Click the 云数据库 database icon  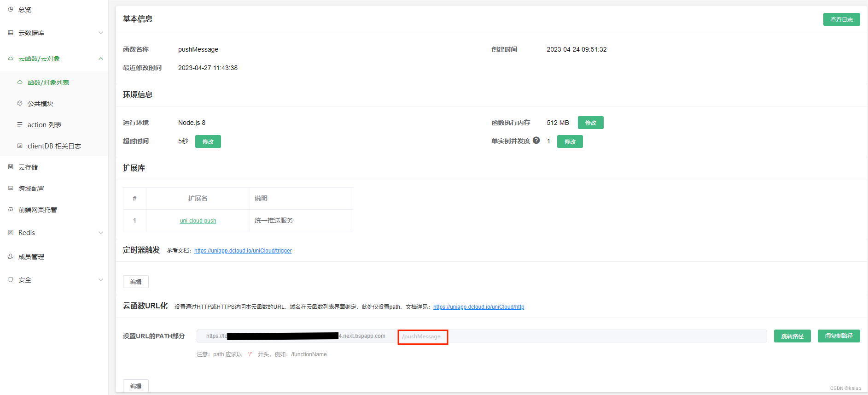[x=11, y=33]
